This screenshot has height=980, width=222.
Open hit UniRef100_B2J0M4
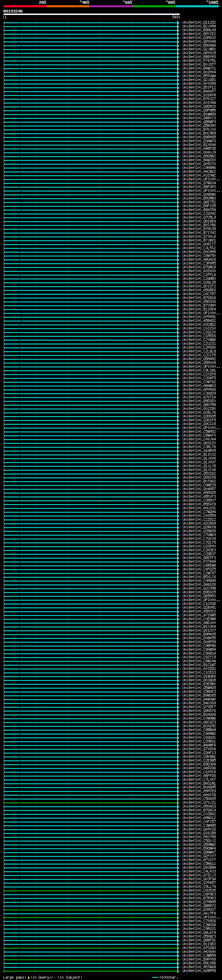click(x=199, y=26)
